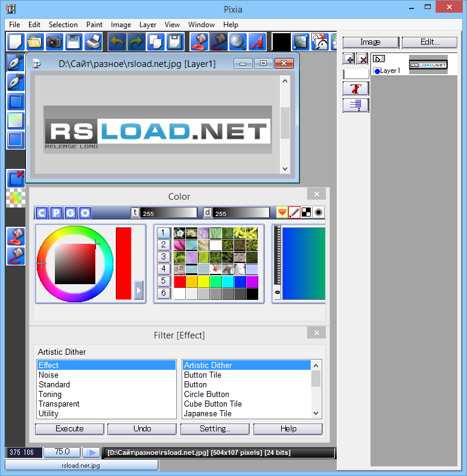467x476 pixels.
Task: Select Noise in filter category list
Action: click(x=106, y=375)
